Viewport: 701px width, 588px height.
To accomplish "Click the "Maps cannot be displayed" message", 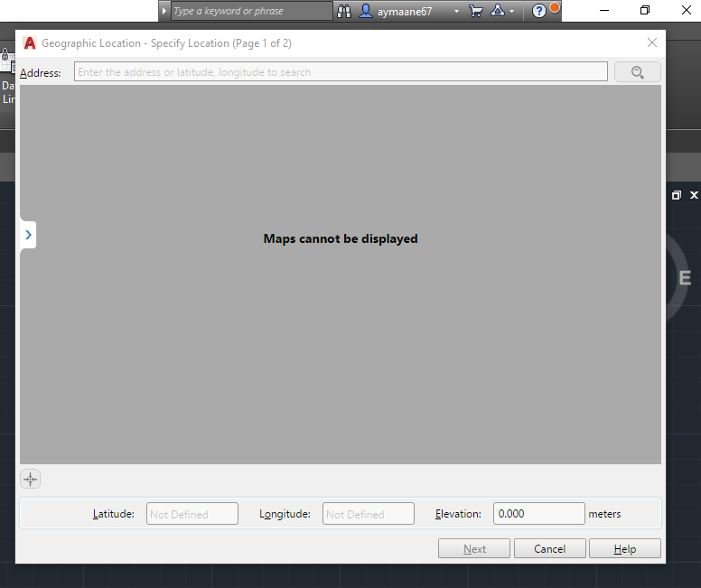I will (x=341, y=238).
